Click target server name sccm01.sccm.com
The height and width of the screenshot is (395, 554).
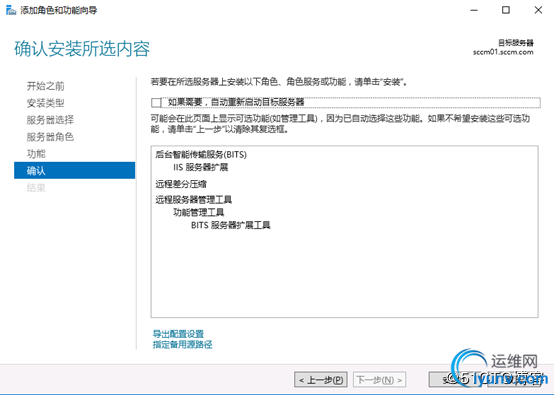click(x=503, y=52)
